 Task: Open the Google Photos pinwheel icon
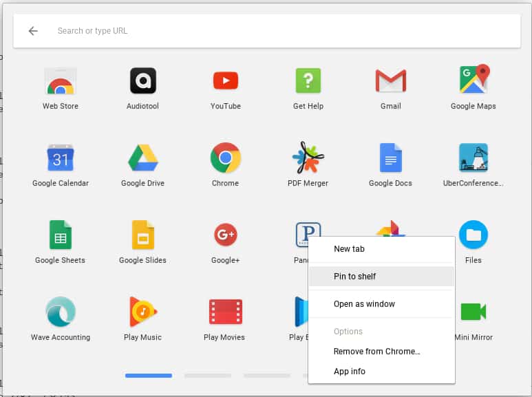point(391,228)
